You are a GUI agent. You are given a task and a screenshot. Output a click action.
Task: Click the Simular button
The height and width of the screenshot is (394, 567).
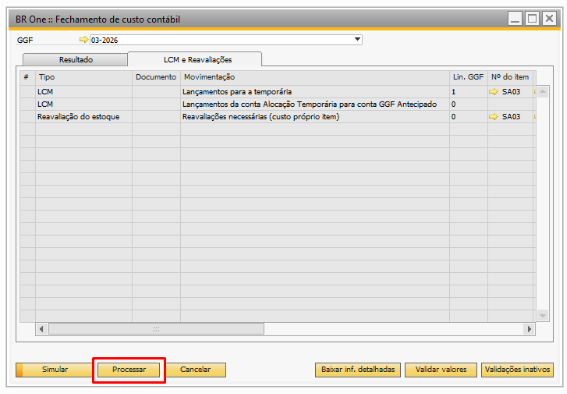(54, 369)
